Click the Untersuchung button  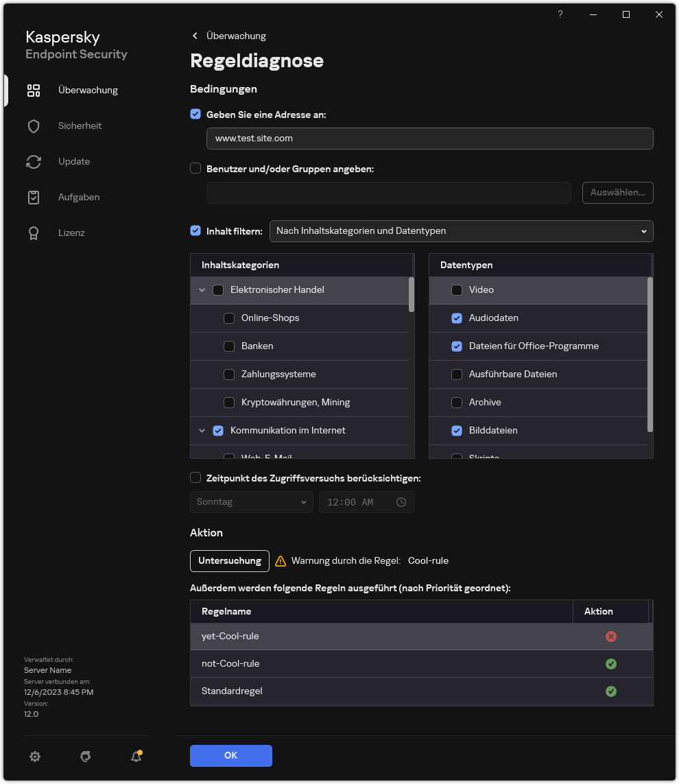(229, 561)
